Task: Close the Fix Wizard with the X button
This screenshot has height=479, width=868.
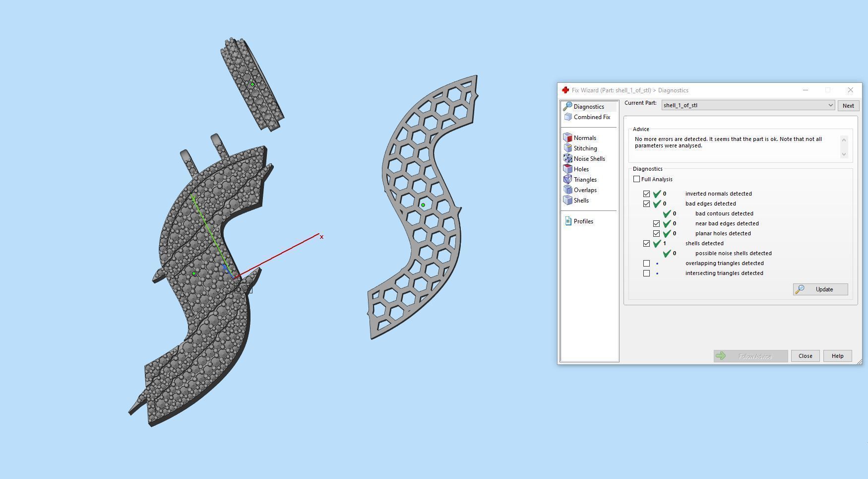Action: (x=850, y=90)
